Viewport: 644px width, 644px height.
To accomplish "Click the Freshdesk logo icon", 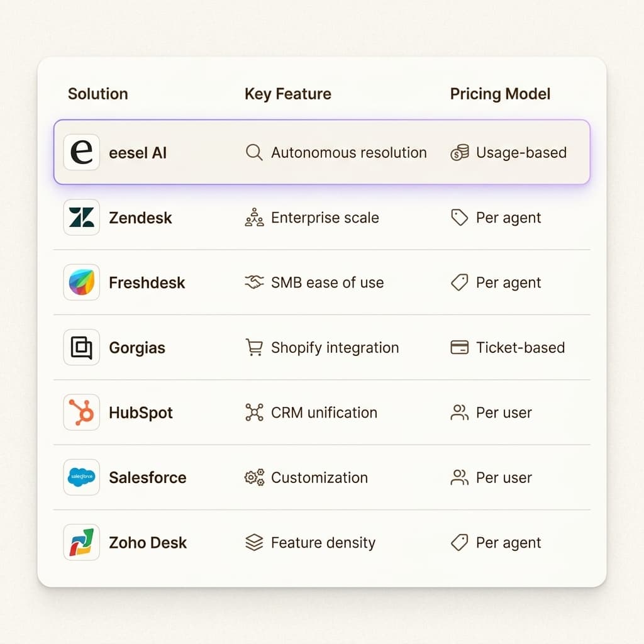I will point(81,282).
